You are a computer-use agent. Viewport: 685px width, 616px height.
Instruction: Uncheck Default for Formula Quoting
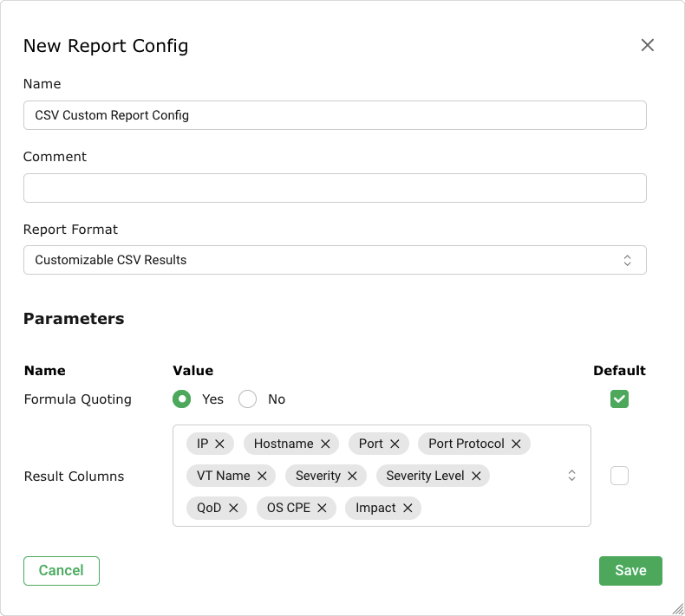click(619, 399)
